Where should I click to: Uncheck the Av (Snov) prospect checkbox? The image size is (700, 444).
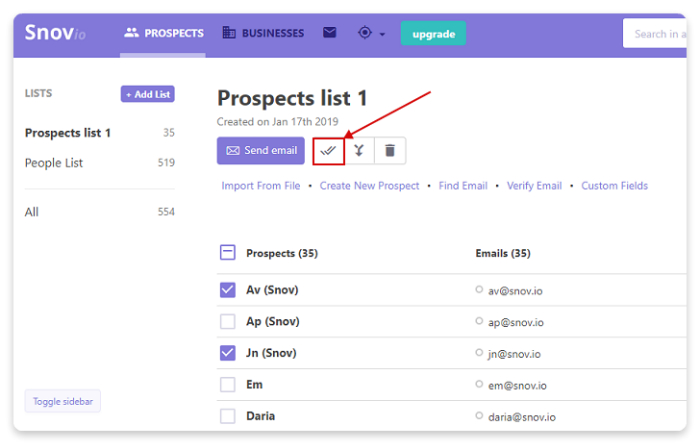click(x=228, y=290)
